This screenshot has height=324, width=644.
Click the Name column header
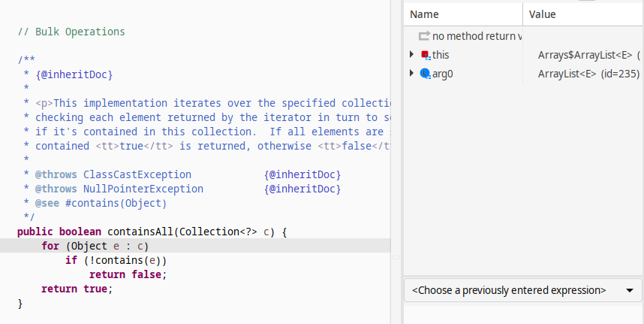425,14
